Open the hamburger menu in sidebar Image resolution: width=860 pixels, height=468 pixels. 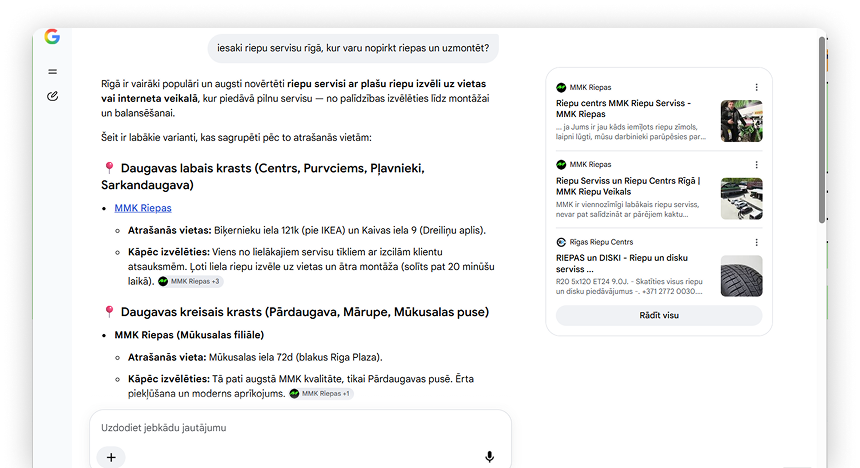[x=53, y=71]
